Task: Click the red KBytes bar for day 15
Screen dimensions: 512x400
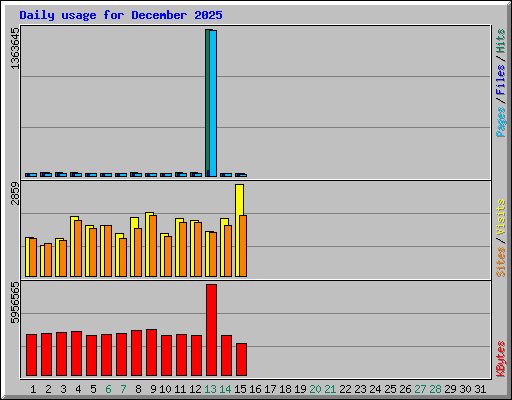Action: click(241, 359)
